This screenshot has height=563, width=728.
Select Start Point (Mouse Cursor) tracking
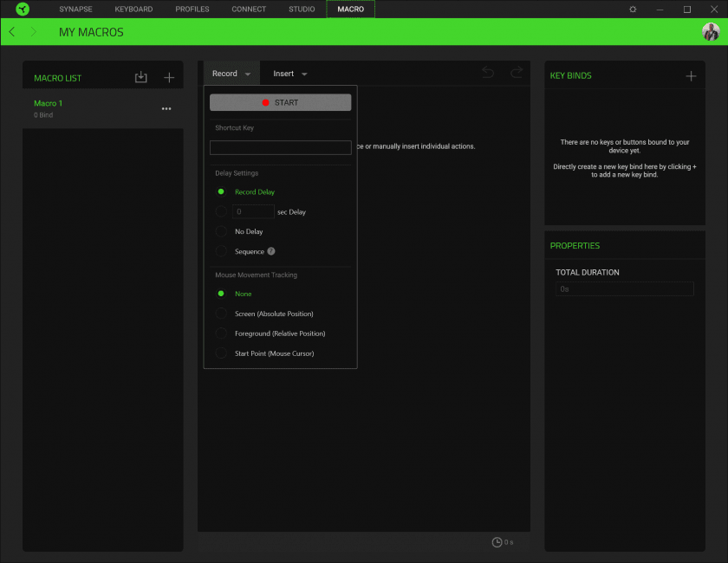click(221, 353)
